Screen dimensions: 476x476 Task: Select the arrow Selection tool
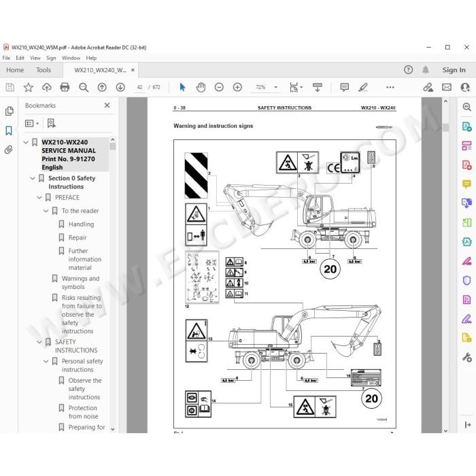[x=182, y=88]
